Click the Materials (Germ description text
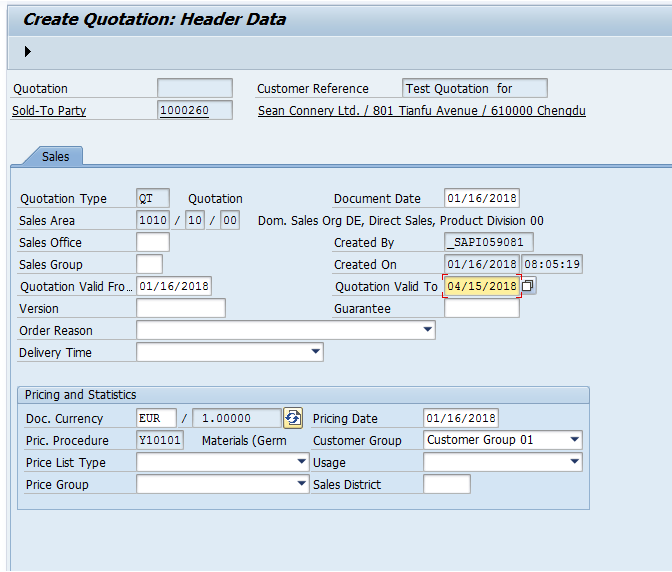This screenshot has height=572, width=672. tap(244, 440)
